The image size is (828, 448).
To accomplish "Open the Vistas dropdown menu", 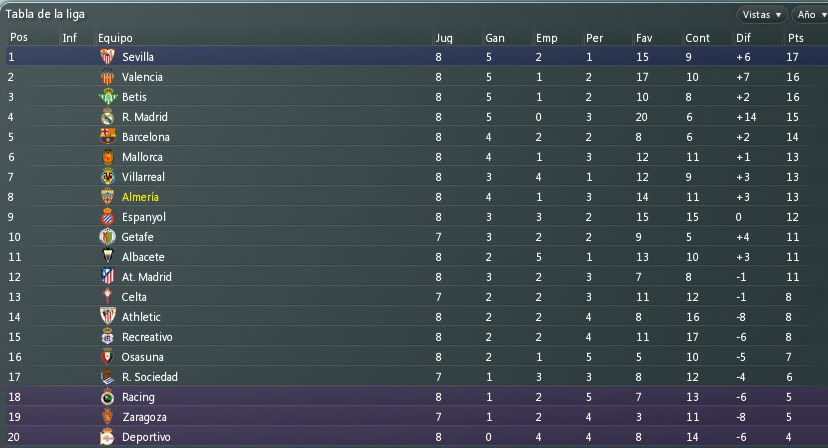I will tap(761, 15).
